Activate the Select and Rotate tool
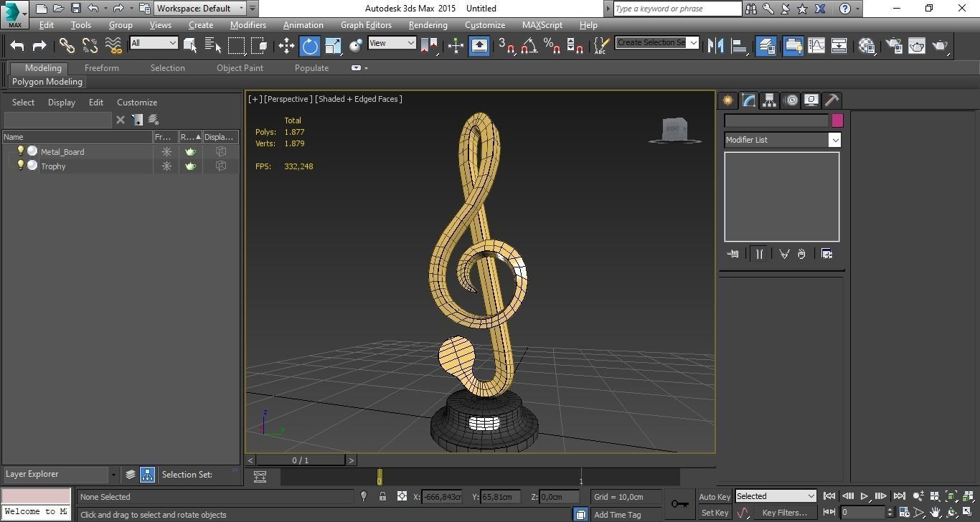Screen dimensions: 980x522 (310, 45)
